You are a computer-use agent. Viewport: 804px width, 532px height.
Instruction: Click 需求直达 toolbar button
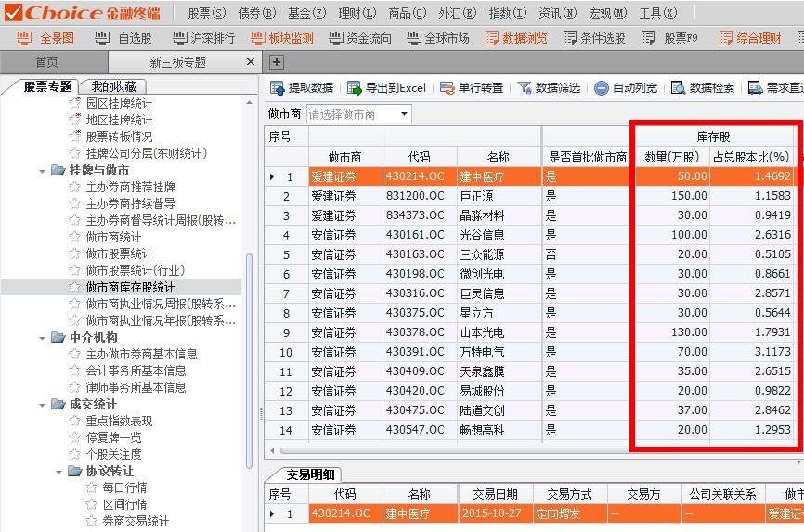776,87
